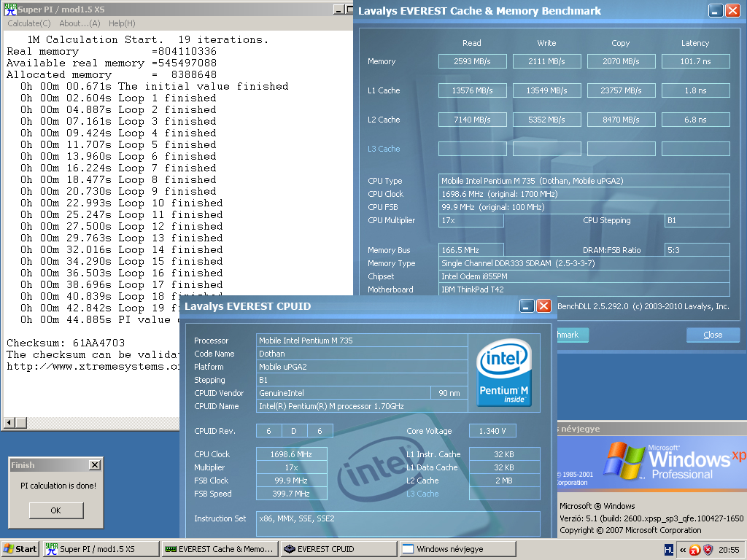Minimize the Super PI window
This screenshot has height=560, width=747.
pyautogui.click(x=338, y=9)
